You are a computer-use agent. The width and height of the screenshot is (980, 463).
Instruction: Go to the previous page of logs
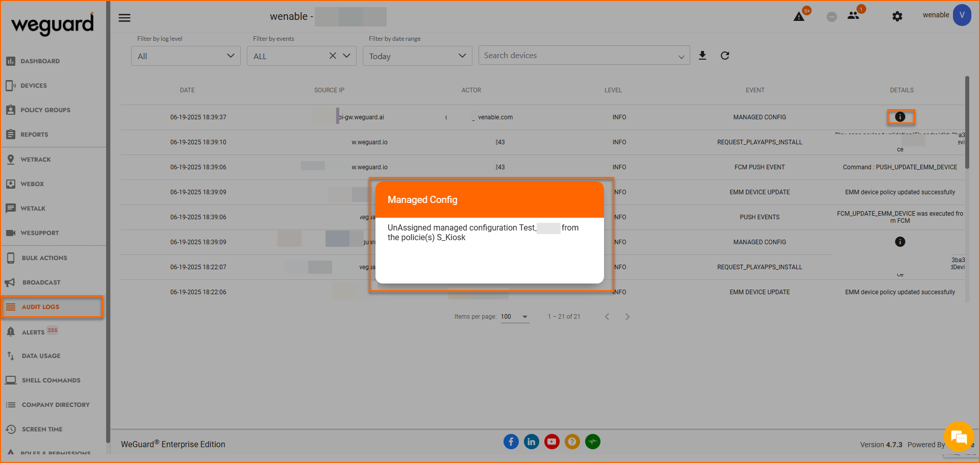point(607,317)
